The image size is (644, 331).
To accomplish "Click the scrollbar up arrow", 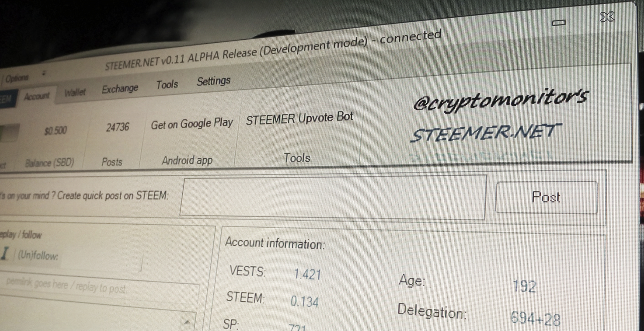I will [x=187, y=322].
